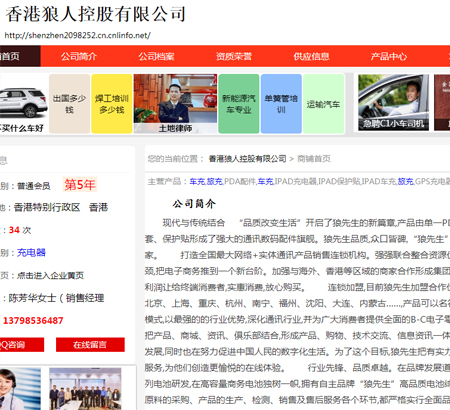450x410 pixels.
Task: Open the 产品中心 navigation tab
Action: pos(389,56)
